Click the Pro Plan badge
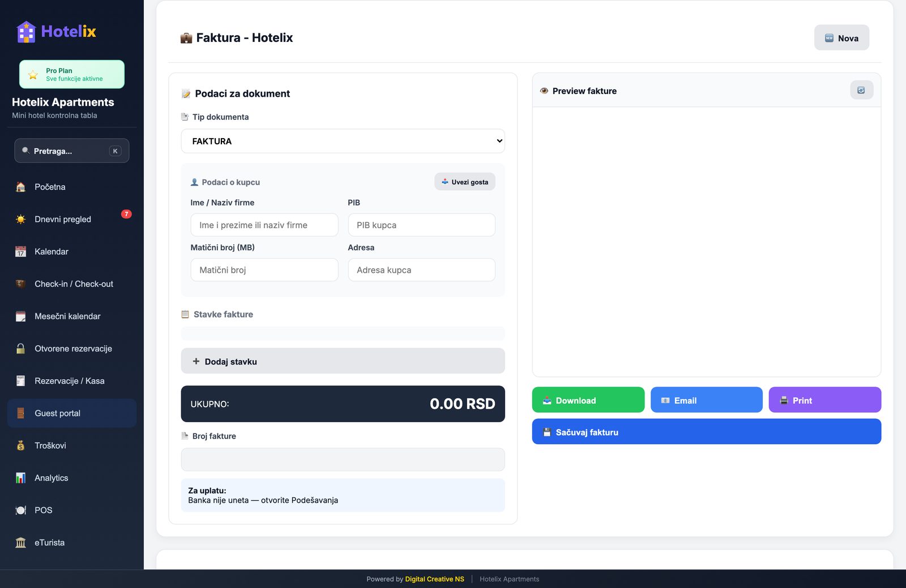The width and height of the screenshot is (906, 588). click(x=72, y=74)
